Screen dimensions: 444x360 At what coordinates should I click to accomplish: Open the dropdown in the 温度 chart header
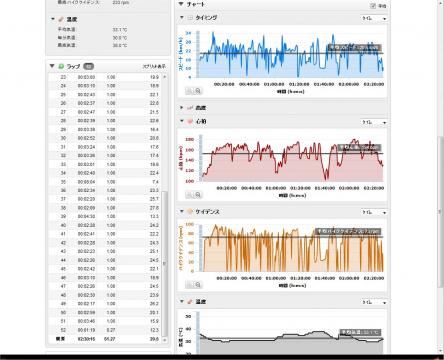[374, 303]
